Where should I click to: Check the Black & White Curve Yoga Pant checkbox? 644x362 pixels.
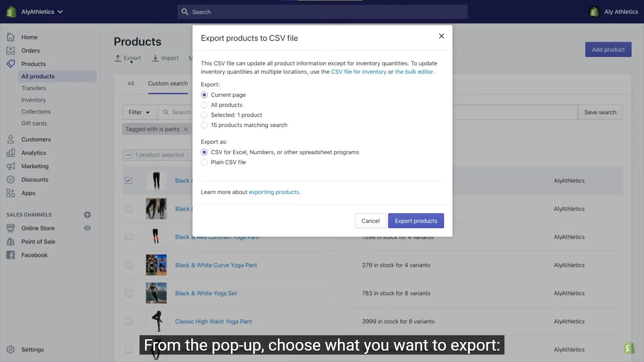128,265
